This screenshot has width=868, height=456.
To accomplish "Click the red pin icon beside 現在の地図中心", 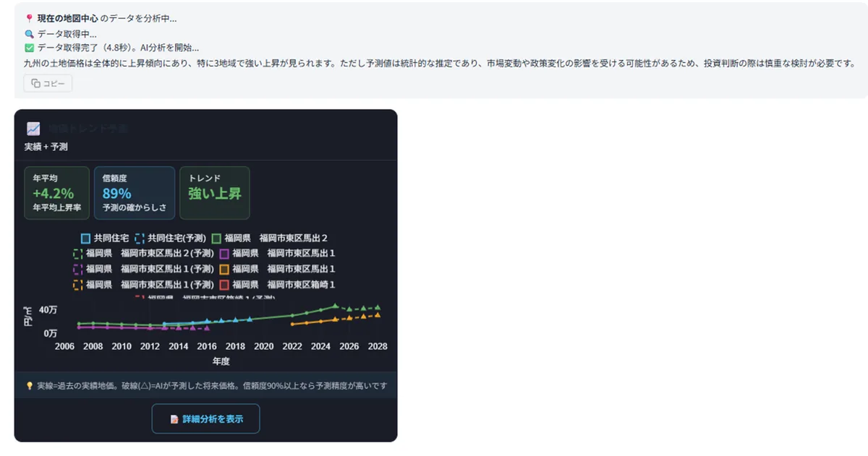I will 29,19.
